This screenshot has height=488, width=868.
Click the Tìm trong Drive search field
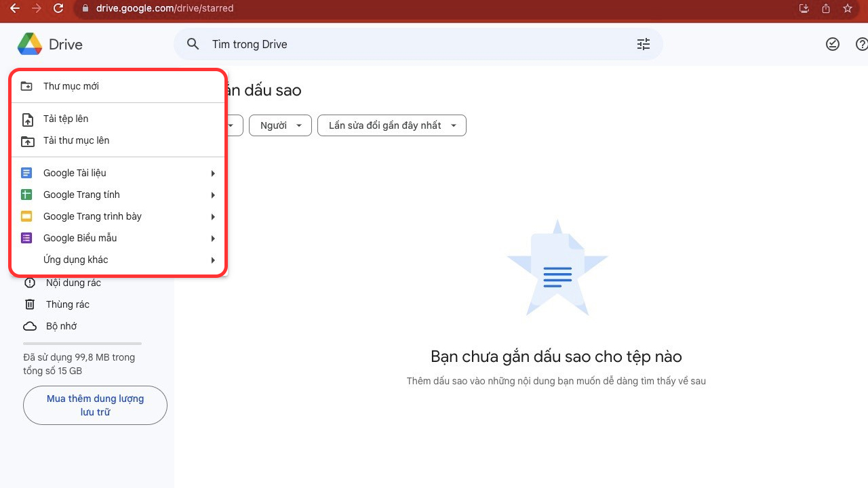(407, 44)
